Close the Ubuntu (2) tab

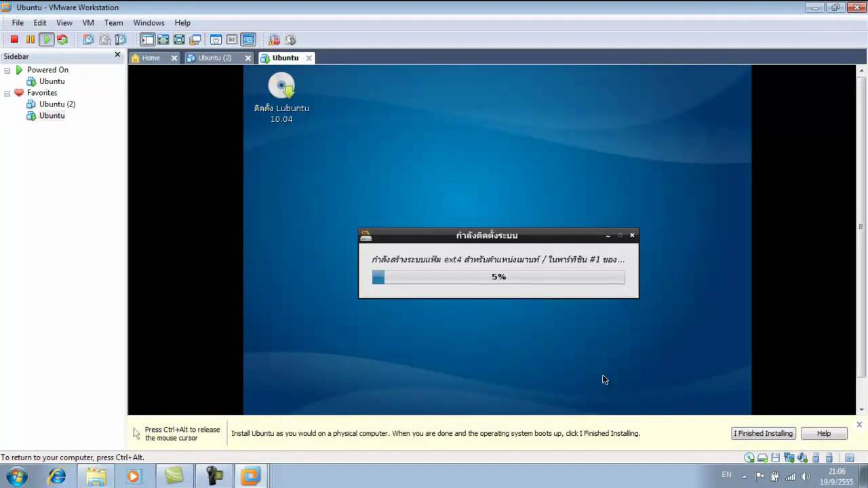point(248,58)
